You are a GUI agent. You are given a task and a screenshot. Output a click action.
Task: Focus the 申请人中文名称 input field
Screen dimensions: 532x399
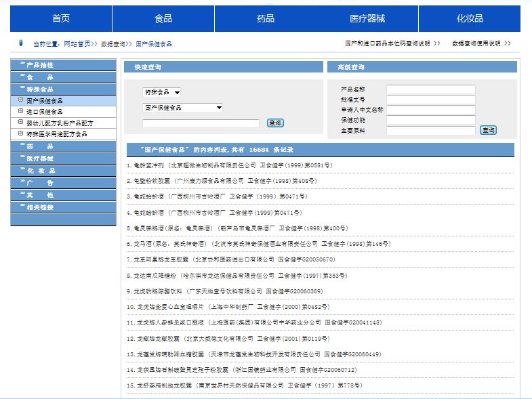point(431,110)
